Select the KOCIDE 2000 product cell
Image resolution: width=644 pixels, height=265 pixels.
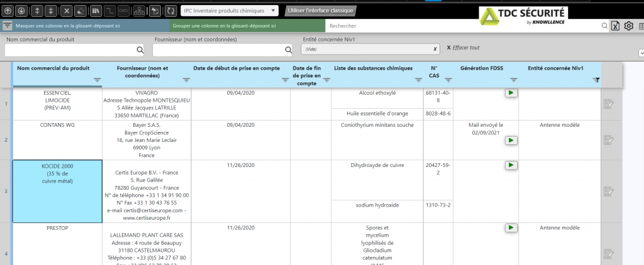click(58, 192)
